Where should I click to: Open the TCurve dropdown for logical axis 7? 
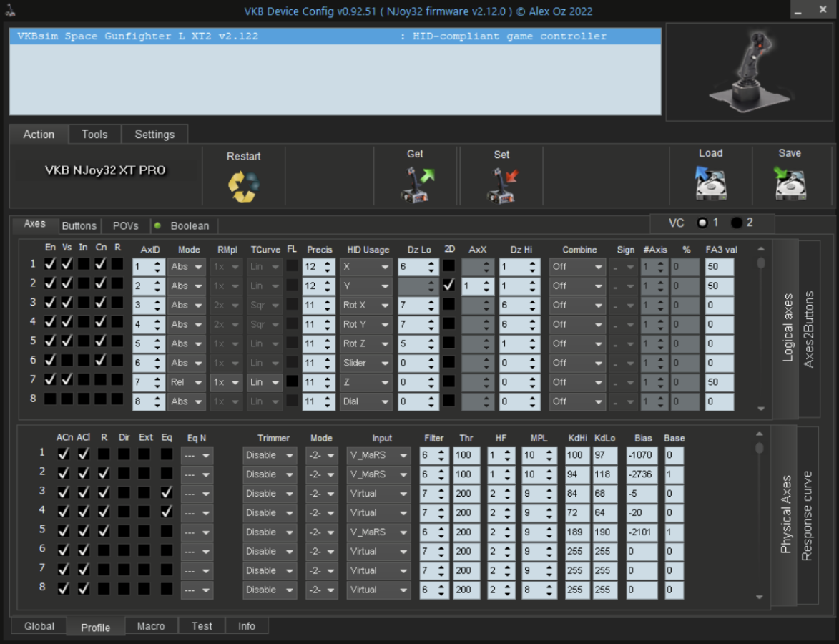(x=265, y=382)
